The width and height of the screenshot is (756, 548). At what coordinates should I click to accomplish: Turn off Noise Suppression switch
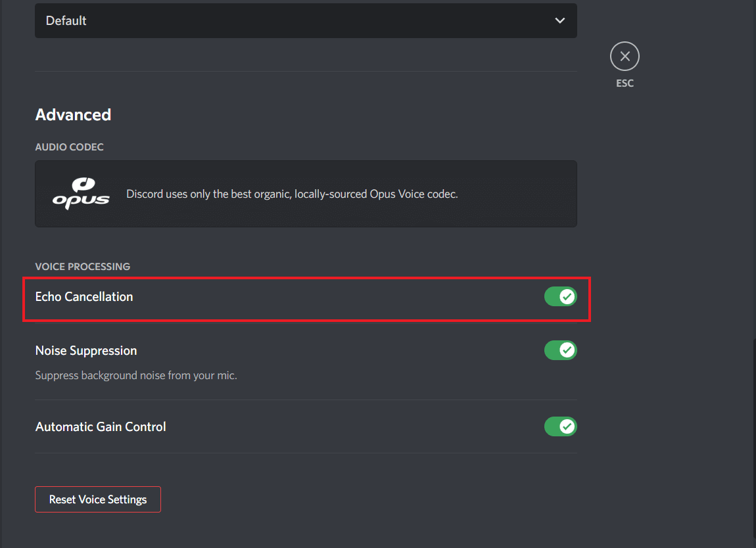pyautogui.click(x=560, y=350)
